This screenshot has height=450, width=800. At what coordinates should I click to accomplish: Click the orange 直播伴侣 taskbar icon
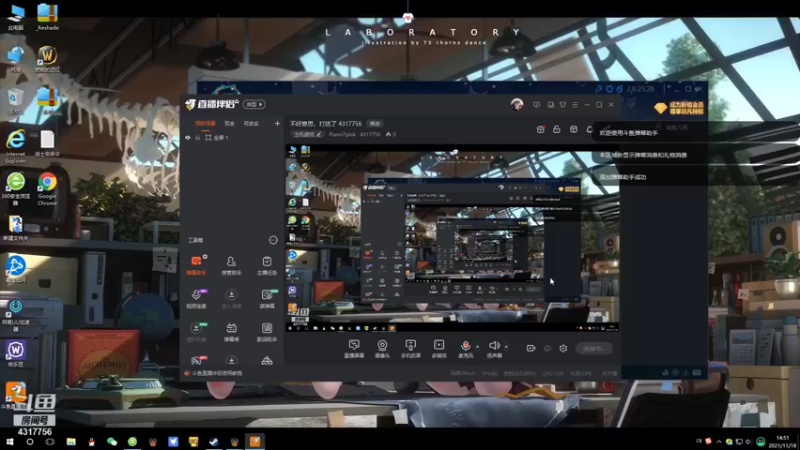tap(255, 442)
